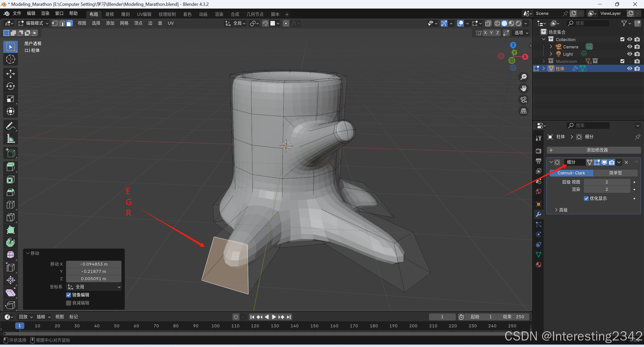Open the 网格 menu in header
The image size is (644, 347).
(x=124, y=23)
